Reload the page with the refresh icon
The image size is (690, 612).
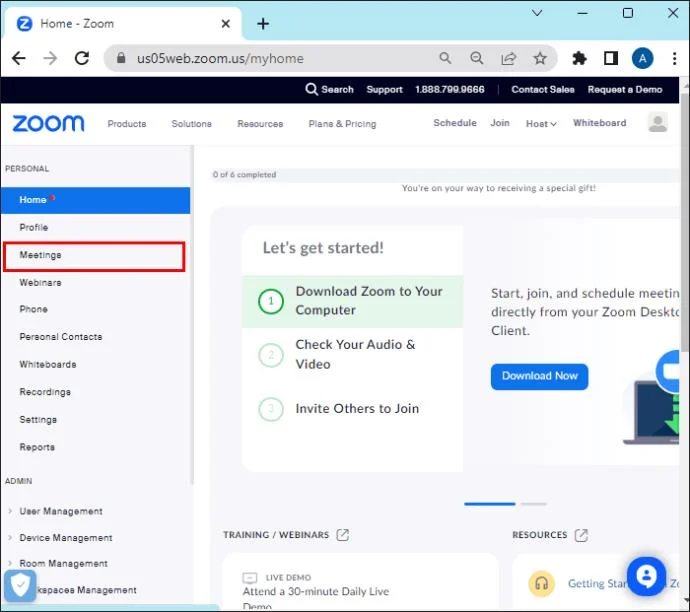point(82,58)
